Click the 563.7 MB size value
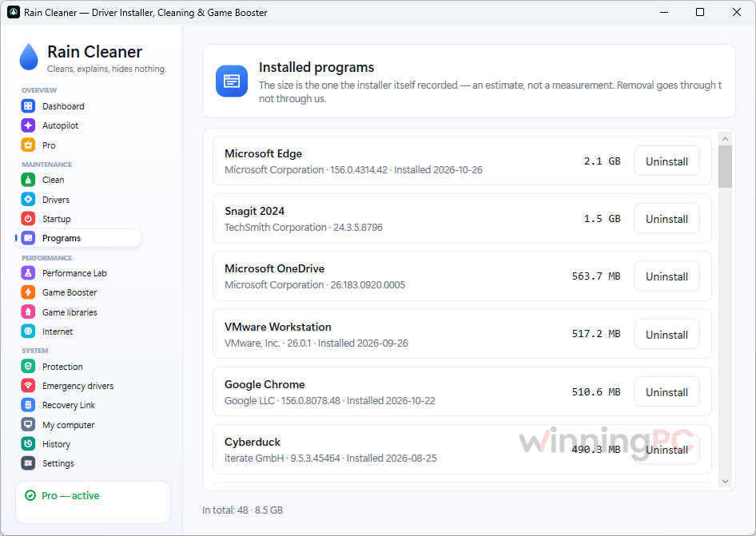 point(596,276)
